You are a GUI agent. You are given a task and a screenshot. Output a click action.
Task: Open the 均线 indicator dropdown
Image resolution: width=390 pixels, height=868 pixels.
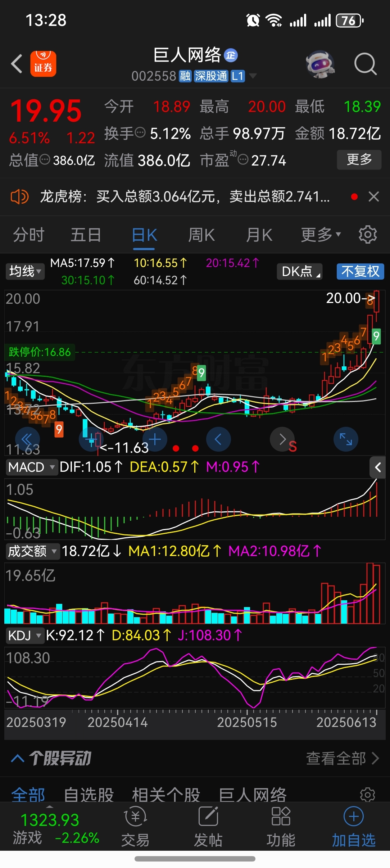click(25, 271)
